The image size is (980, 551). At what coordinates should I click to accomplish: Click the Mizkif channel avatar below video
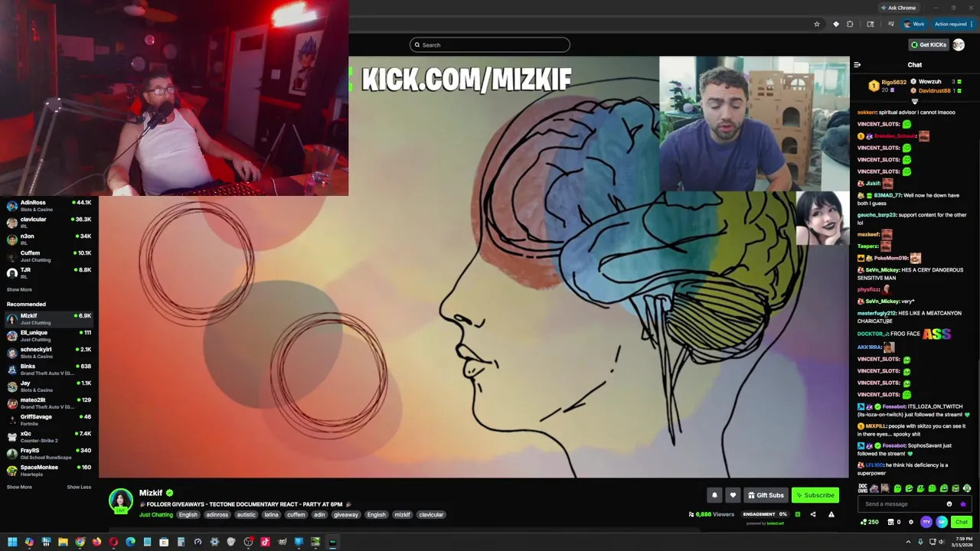click(120, 501)
